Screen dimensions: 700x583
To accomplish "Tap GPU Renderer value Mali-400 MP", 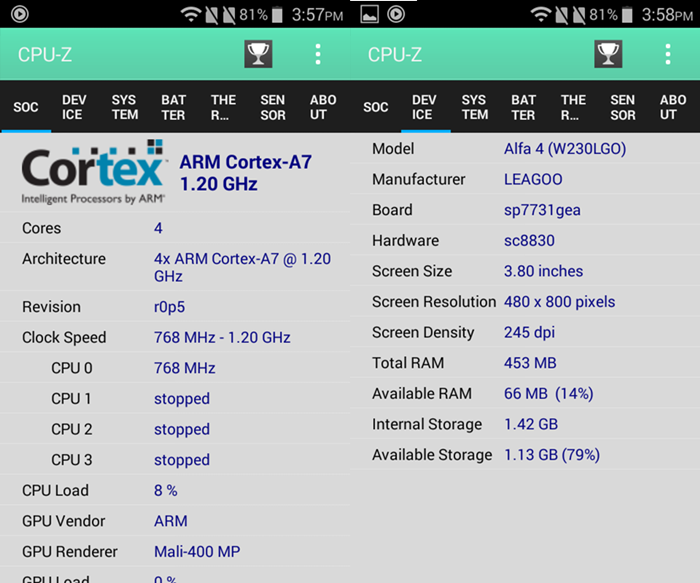I will click(x=197, y=552).
